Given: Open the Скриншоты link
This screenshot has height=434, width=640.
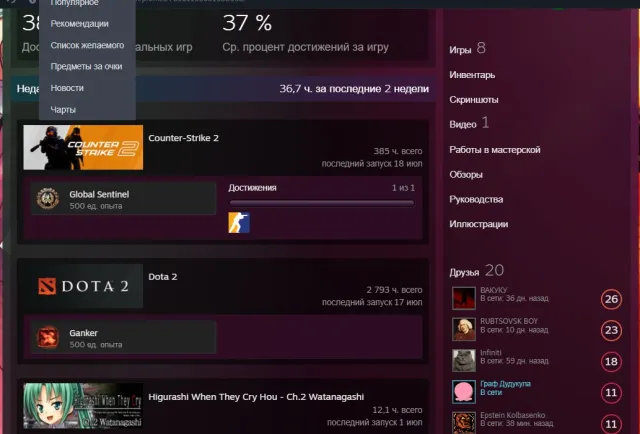Looking at the screenshot, I should 474,100.
